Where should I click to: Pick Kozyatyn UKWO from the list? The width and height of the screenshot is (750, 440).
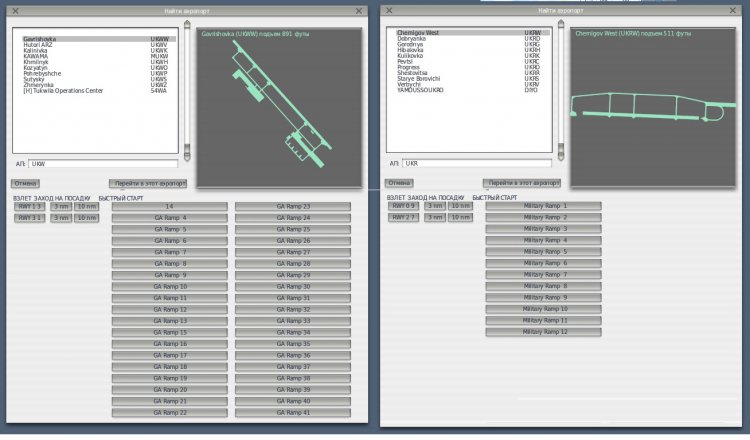point(99,68)
